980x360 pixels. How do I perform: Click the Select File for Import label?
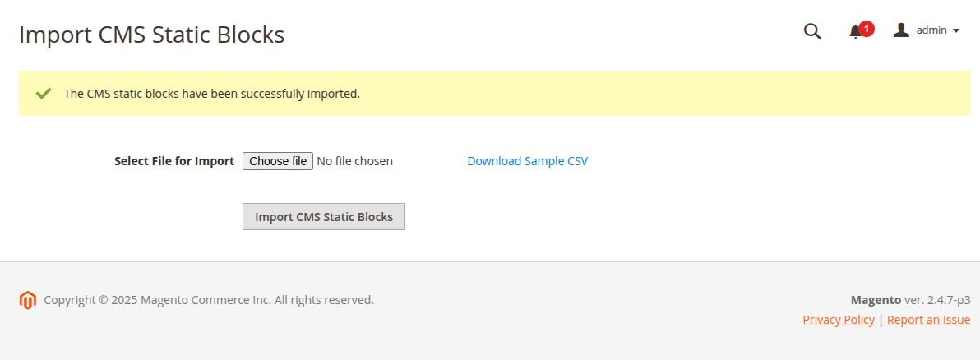pyautogui.click(x=174, y=161)
